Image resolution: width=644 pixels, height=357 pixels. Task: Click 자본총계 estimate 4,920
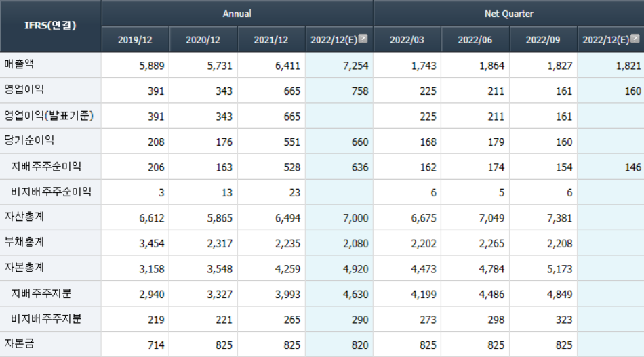coord(356,269)
